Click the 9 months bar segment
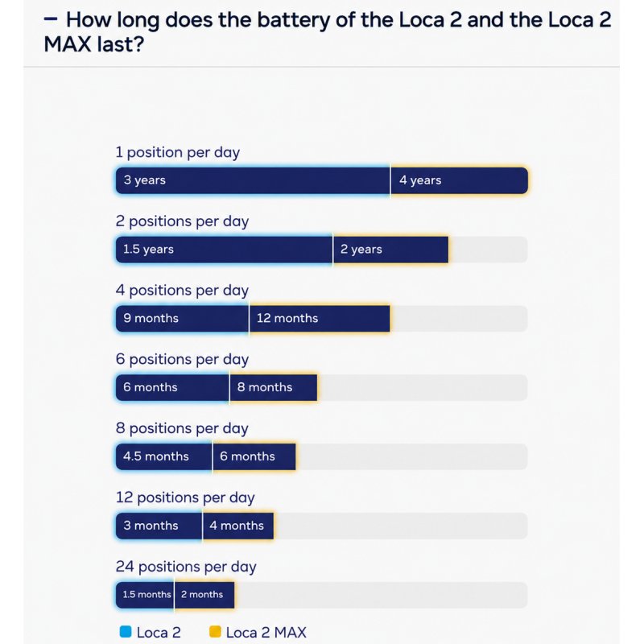The width and height of the screenshot is (644, 644). click(x=183, y=318)
